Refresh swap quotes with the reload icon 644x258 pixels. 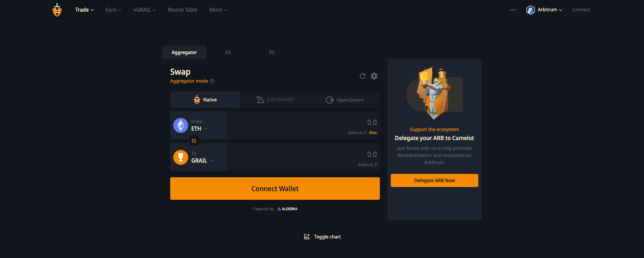[363, 76]
